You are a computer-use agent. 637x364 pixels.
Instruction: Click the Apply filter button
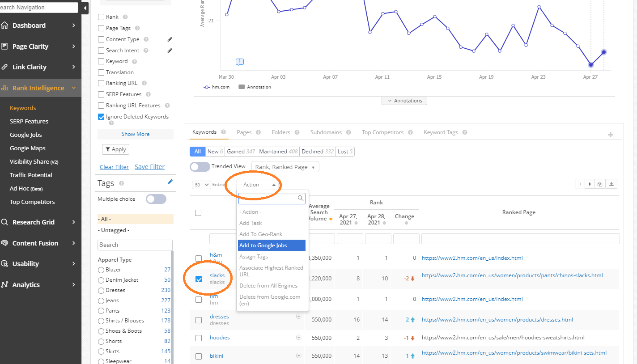click(x=115, y=149)
